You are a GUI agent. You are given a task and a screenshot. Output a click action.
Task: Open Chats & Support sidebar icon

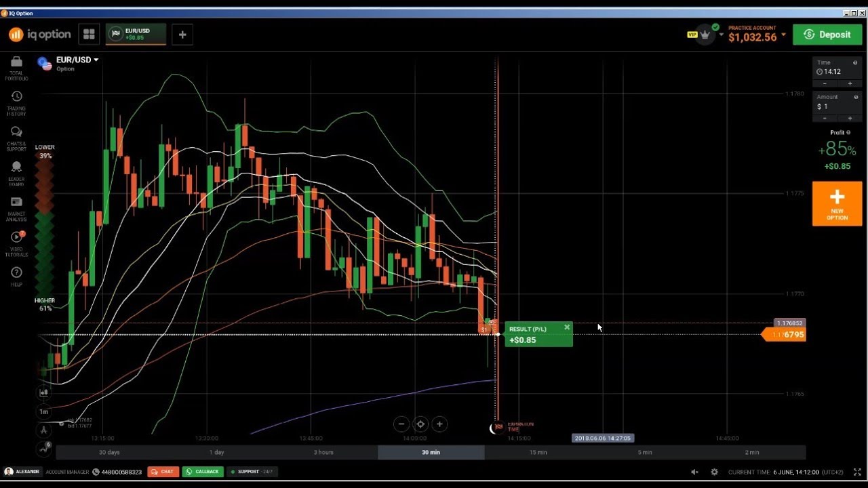[x=16, y=138]
